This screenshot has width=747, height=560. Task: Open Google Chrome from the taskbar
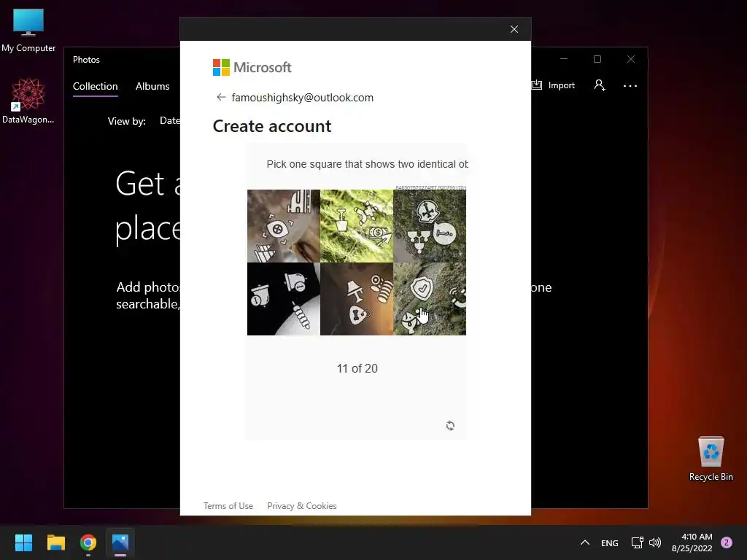tap(88, 542)
